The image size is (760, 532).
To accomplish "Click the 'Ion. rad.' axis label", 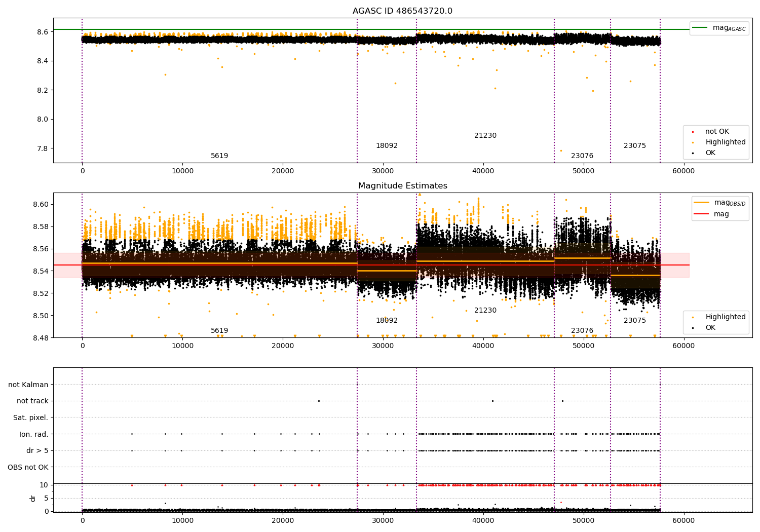I will pyautogui.click(x=33, y=434).
